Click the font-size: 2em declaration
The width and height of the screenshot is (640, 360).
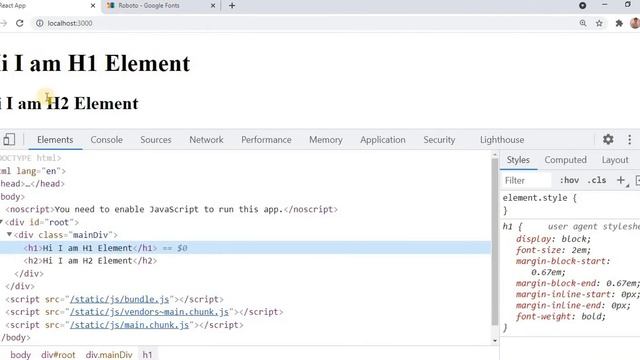tap(553, 250)
